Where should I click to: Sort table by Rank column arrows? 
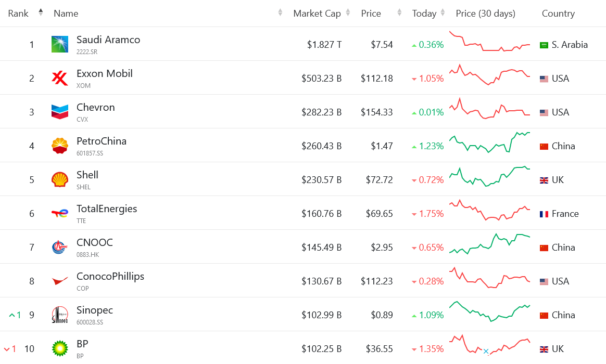pyautogui.click(x=41, y=12)
